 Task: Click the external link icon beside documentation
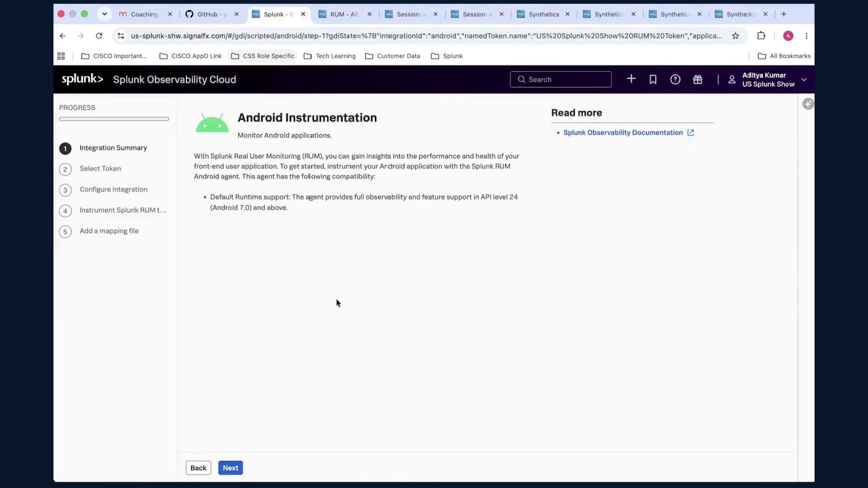(690, 132)
